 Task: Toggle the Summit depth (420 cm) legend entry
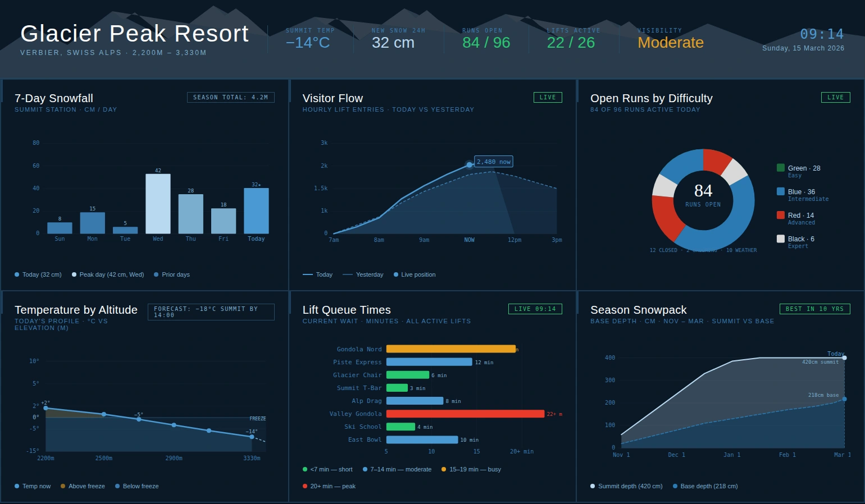coord(626,486)
